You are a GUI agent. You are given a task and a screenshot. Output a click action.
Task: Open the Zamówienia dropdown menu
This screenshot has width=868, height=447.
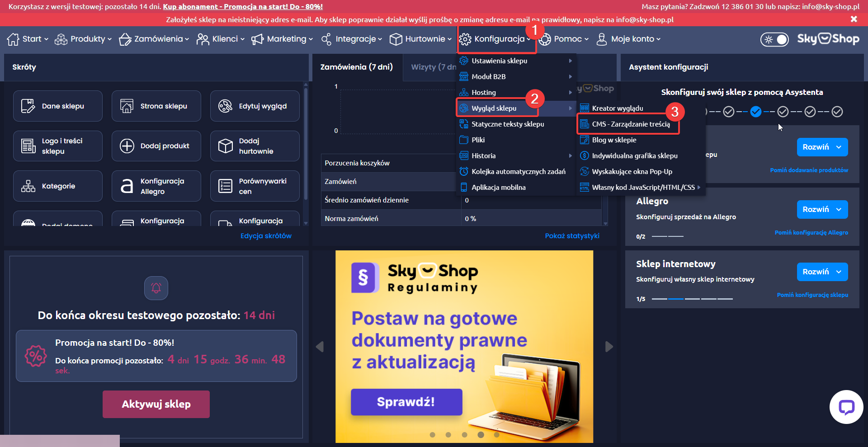tap(154, 39)
